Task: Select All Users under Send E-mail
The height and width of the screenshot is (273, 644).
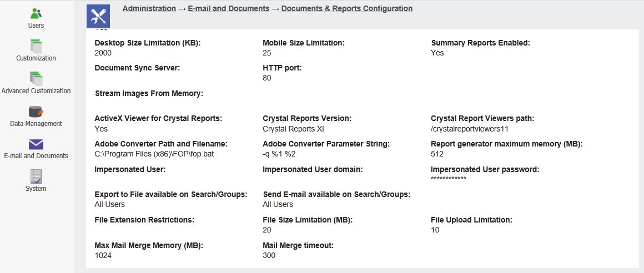Action: (x=278, y=204)
